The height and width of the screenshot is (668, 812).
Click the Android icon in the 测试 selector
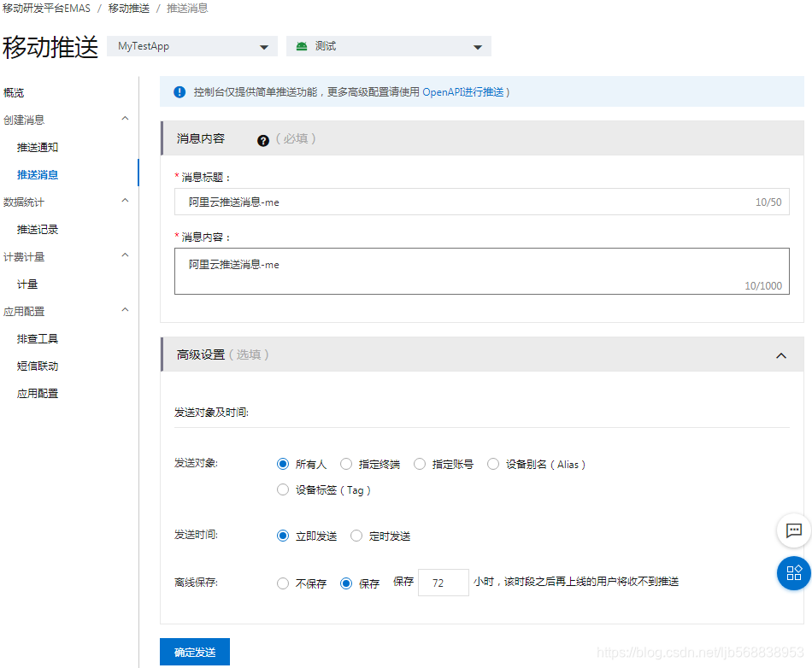tap(302, 47)
